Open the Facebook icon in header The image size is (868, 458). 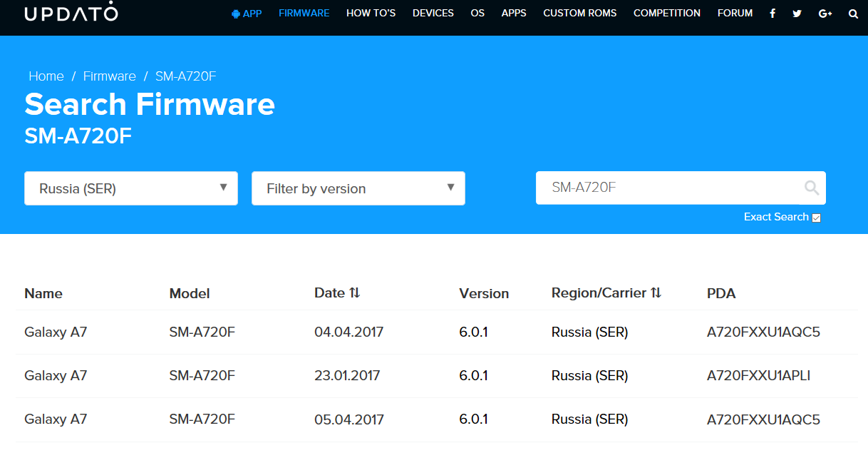coord(773,14)
